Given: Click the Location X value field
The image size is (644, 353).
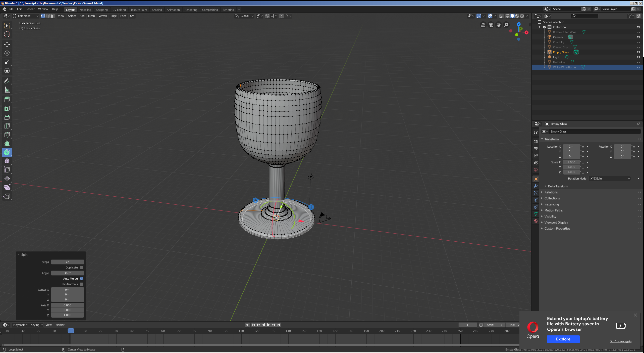Looking at the screenshot, I should [x=571, y=147].
